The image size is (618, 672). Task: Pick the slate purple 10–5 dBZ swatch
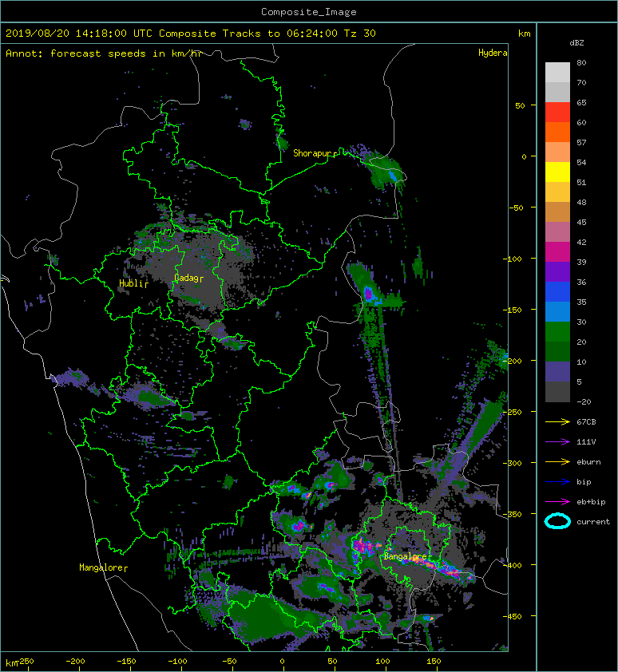[x=557, y=372]
